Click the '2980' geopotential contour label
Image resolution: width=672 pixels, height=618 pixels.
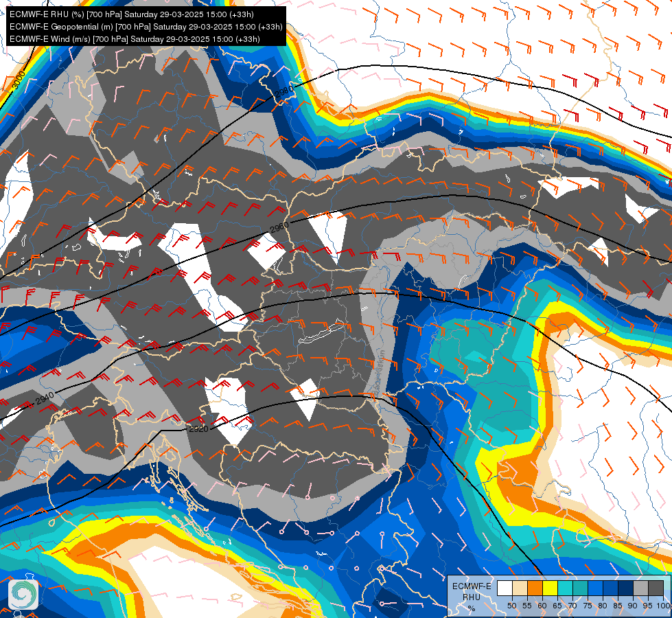click(x=285, y=91)
